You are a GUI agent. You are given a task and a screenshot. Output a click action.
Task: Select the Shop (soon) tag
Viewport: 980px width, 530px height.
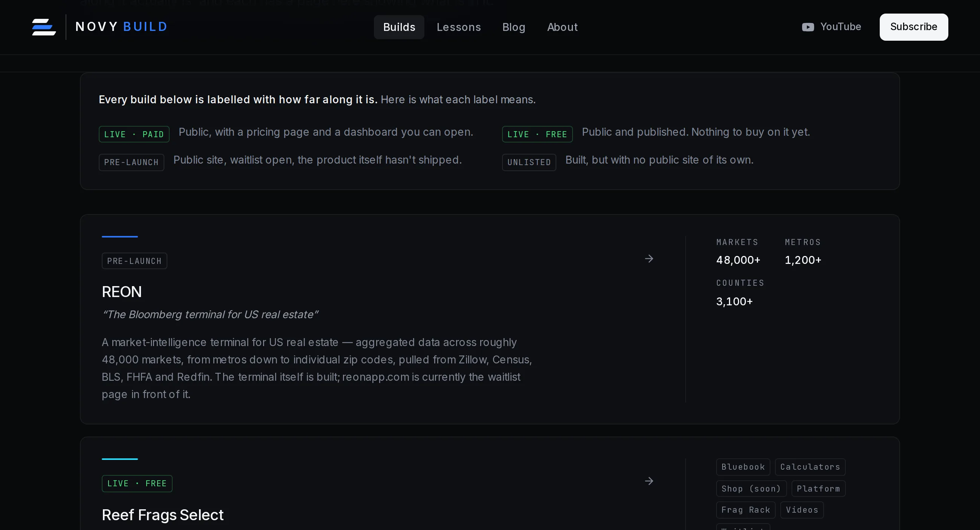pos(751,489)
